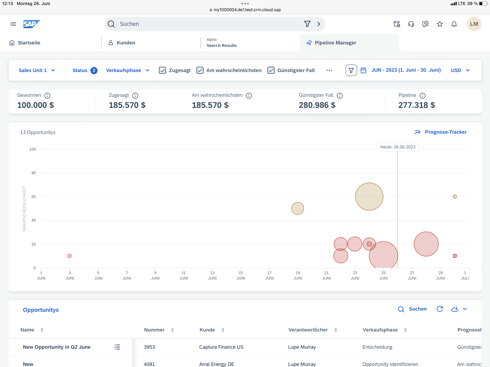
Task: Click the 277.318 $ Pipeline value
Action: pyautogui.click(x=416, y=105)
